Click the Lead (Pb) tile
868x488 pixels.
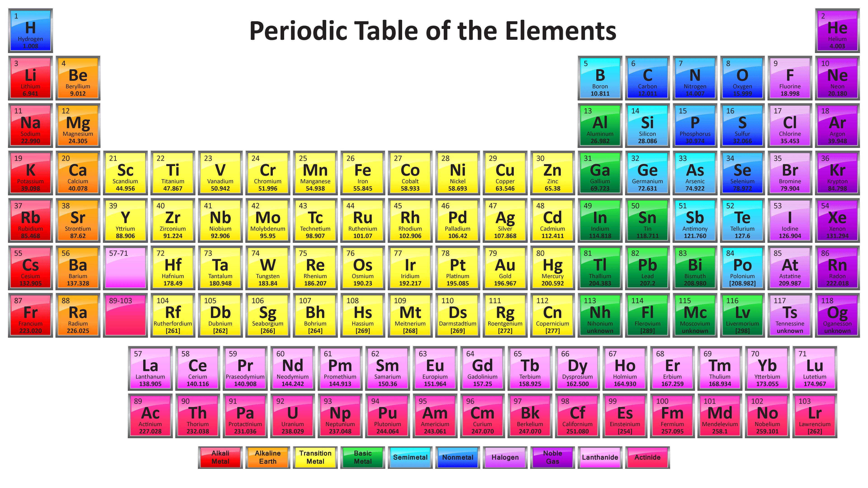point(647,268)
